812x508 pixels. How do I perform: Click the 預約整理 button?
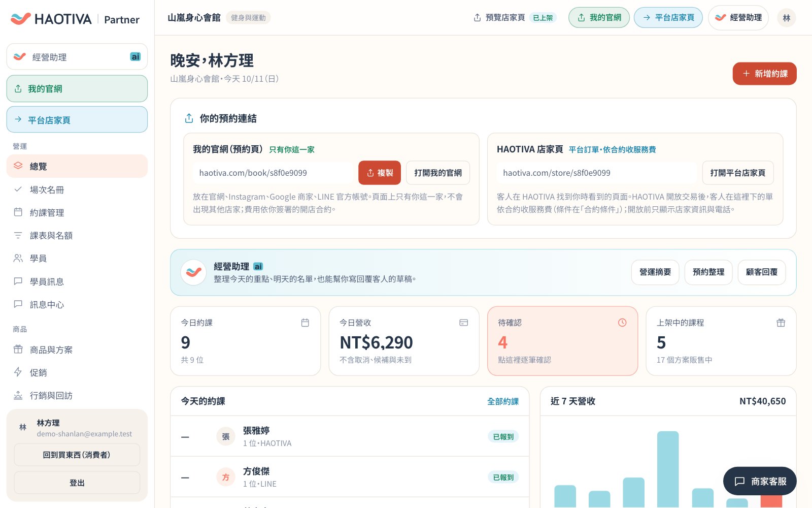708,272
